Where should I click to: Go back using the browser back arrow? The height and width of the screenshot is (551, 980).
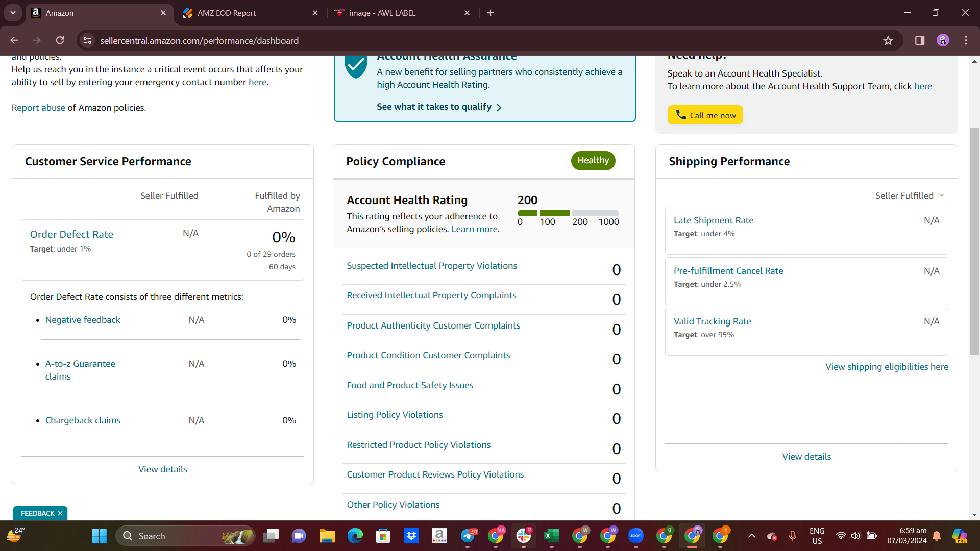point(14,40)
